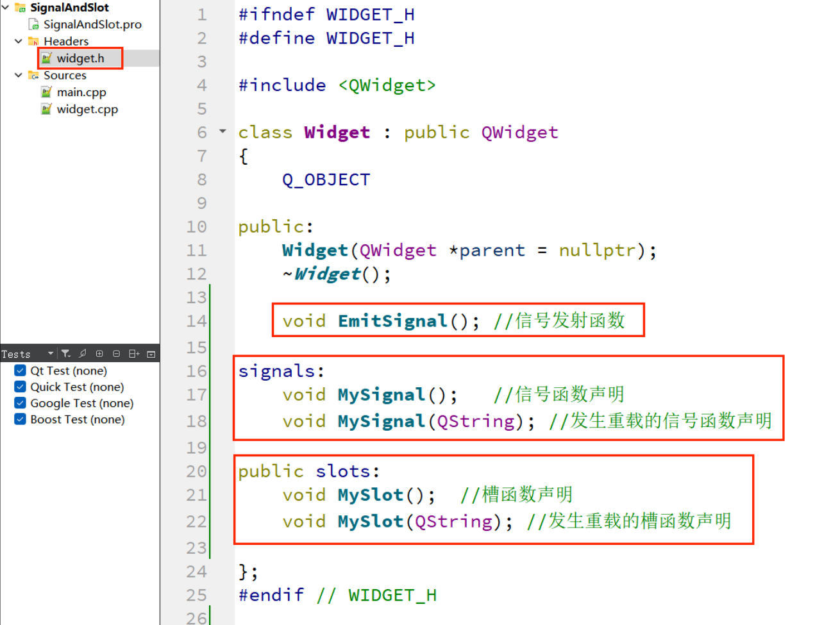Click the Headers folder icon
This screenshot has height=625, width=840.
click(x=33, y=42)
